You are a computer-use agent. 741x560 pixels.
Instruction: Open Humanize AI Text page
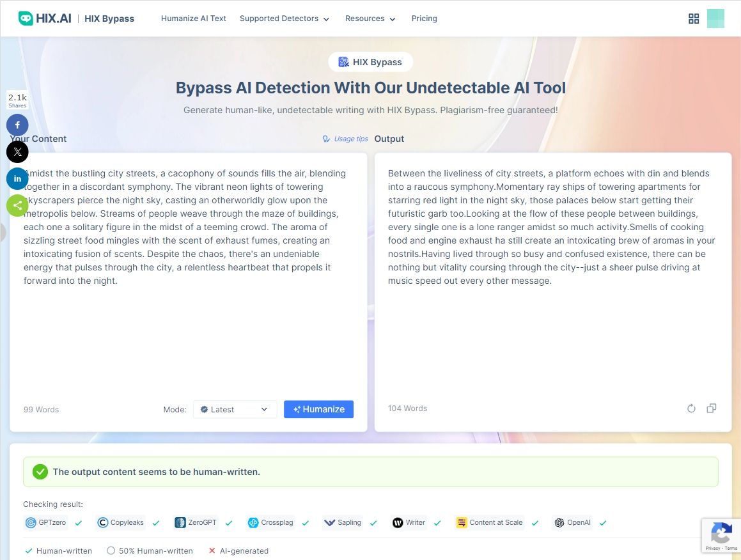(x=194, y=19)
